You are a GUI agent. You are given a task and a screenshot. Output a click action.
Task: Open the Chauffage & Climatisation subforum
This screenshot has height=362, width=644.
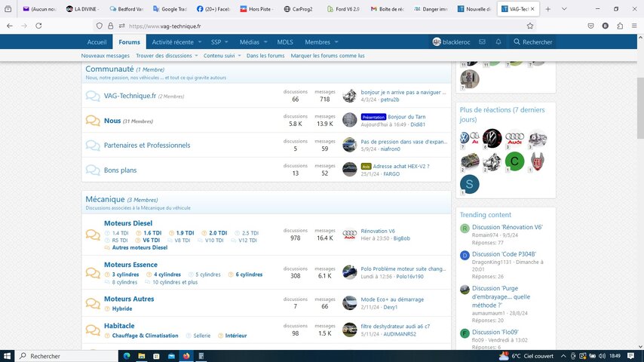pos(145,336)
